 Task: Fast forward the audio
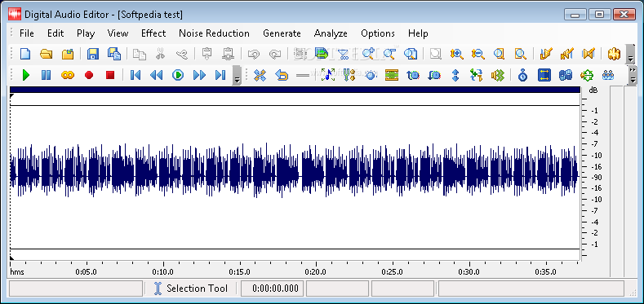pos(199,75)
